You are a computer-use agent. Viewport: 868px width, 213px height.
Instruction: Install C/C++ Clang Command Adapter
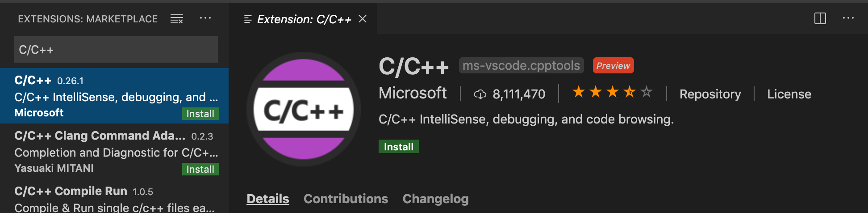point(200,169)
